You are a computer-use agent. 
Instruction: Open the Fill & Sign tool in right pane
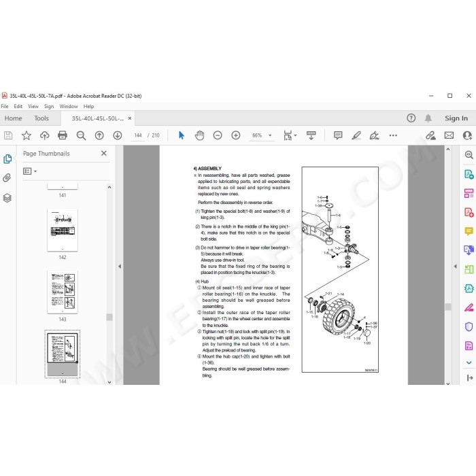[x=469, y=307]
